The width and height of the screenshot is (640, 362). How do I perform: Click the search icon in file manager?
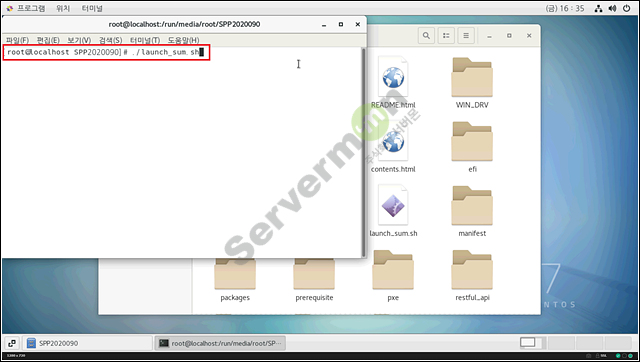[426, 36]
